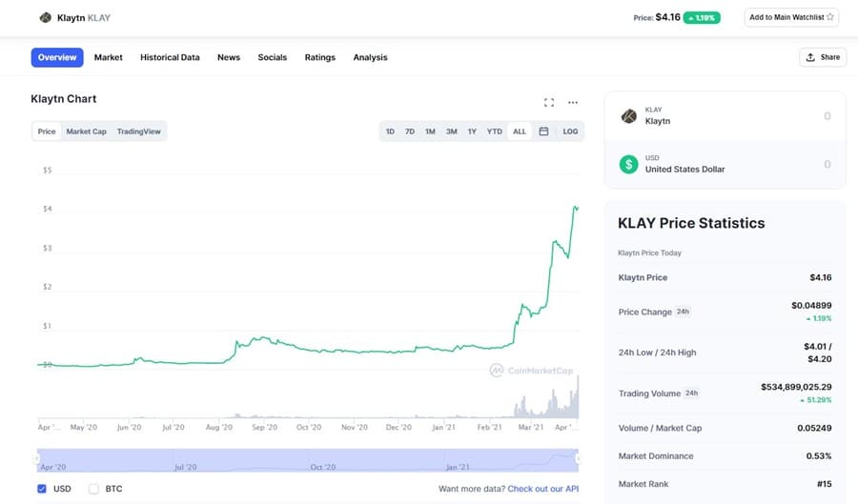
Task: Open the Historical Data tab
Action: click(170, 57)
